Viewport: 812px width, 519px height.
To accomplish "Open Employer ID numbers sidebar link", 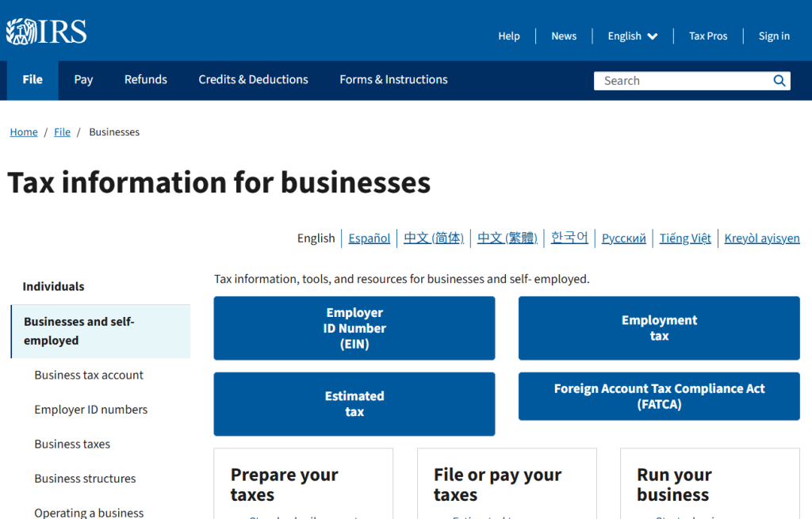I will [90, 410].
